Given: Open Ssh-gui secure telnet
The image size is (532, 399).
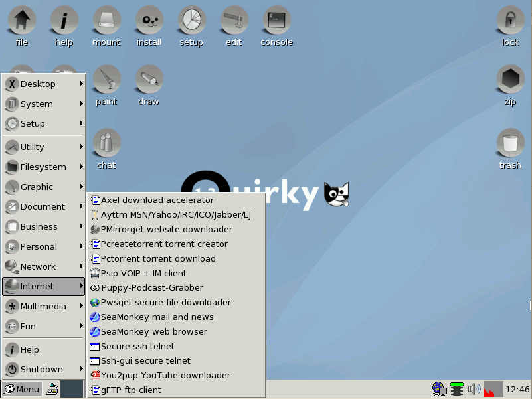Looking at the screenshot, I should [x=176, y=360].
